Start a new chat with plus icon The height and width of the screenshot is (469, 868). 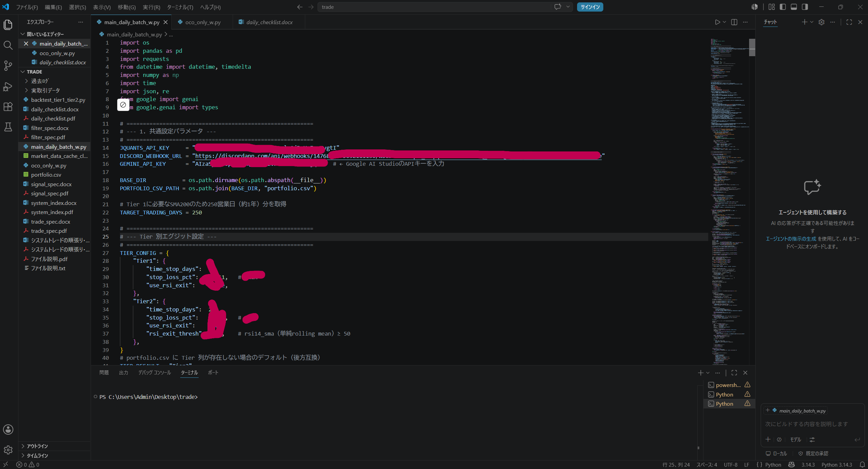(x=804, y=22)
